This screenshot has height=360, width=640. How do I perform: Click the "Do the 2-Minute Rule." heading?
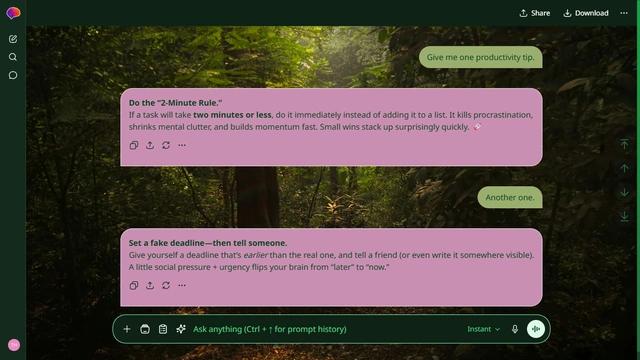point(176,103)
